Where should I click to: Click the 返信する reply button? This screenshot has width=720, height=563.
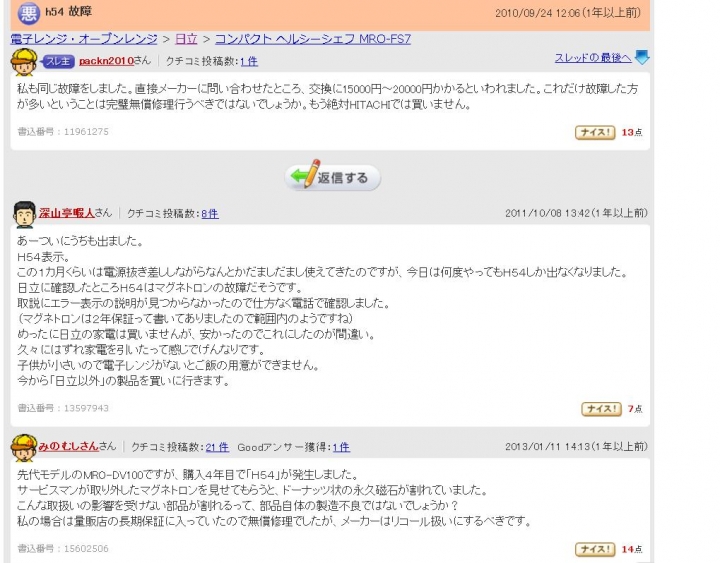point(332,177)
